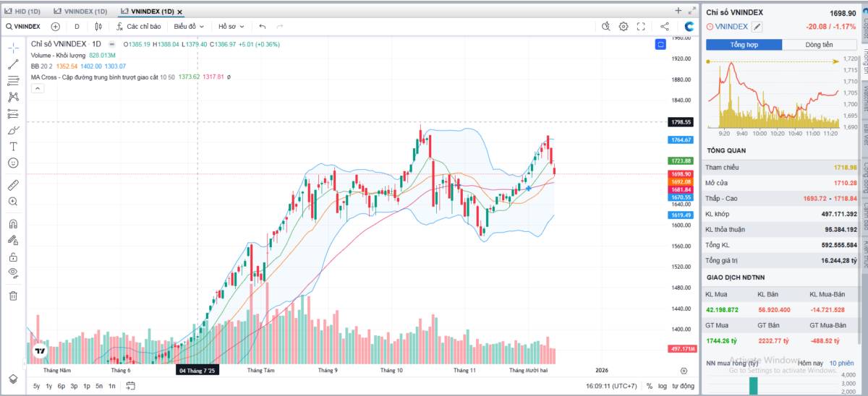Toggle the percent scale option
The image size is (868, 396).
tap(650, 387)
